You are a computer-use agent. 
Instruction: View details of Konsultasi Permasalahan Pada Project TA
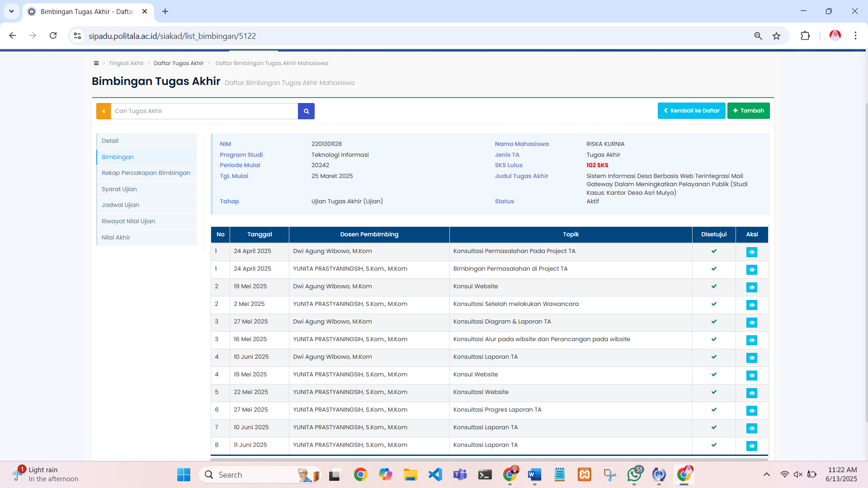click(x=751, y=252)
